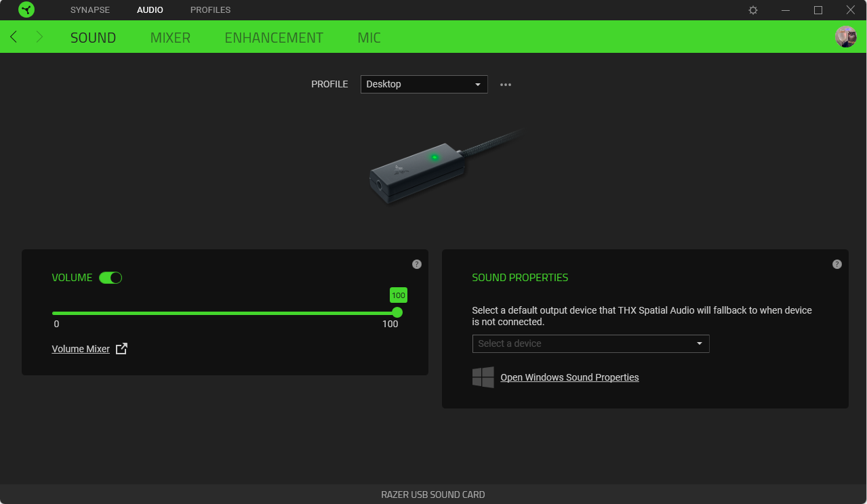Click the Razer USB Sound Card status text
This screenshot has width=867, height=504.
[433, 495]
